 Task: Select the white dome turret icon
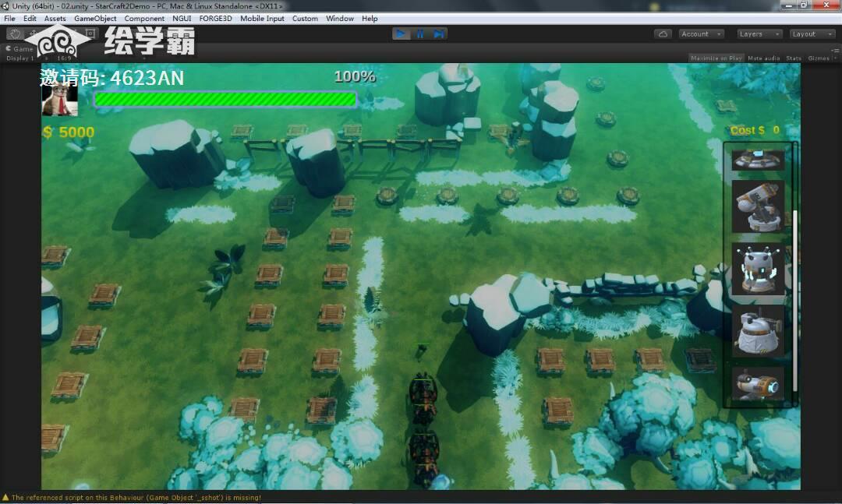pos(758,330)
